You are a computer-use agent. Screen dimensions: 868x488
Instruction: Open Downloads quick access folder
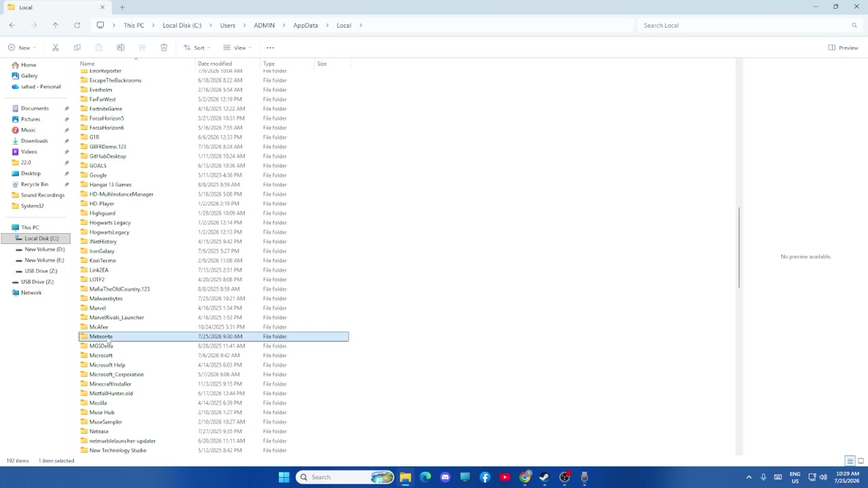(x=34, y=141)
